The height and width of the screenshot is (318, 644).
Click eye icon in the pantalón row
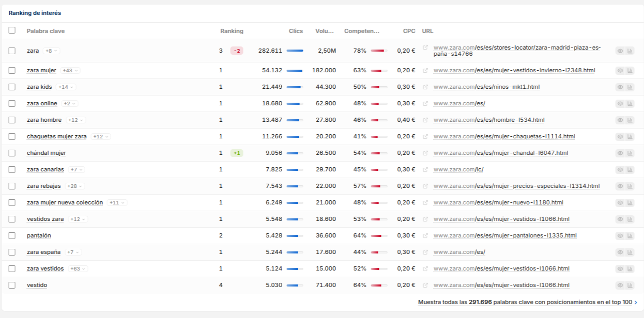(620, 235)
